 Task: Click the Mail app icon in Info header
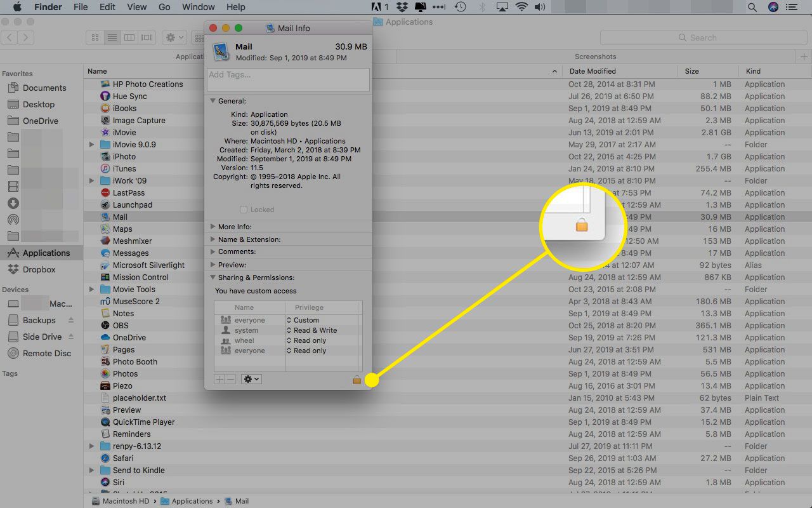click(x=221, y=51)
